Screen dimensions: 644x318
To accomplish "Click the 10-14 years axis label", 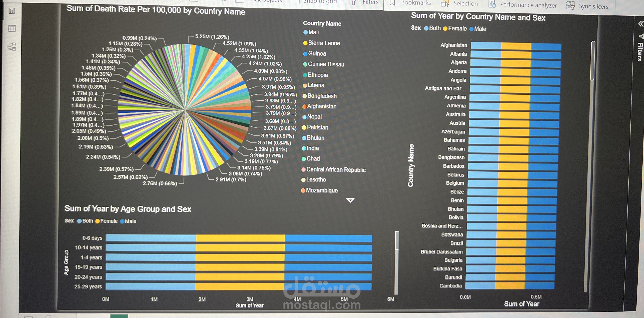I will (88, 247).
